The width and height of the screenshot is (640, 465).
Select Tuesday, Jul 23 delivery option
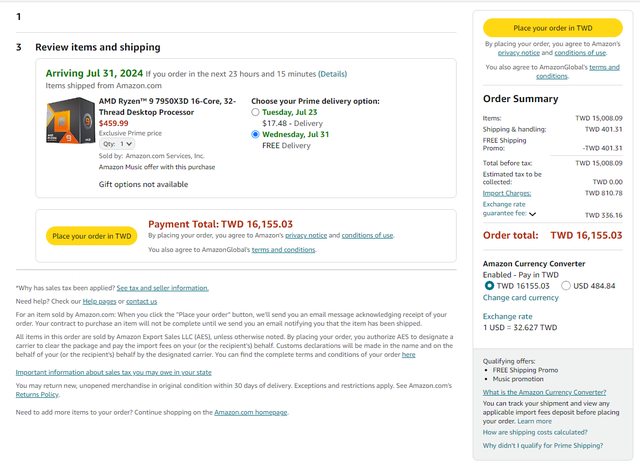tap(256, 113)
